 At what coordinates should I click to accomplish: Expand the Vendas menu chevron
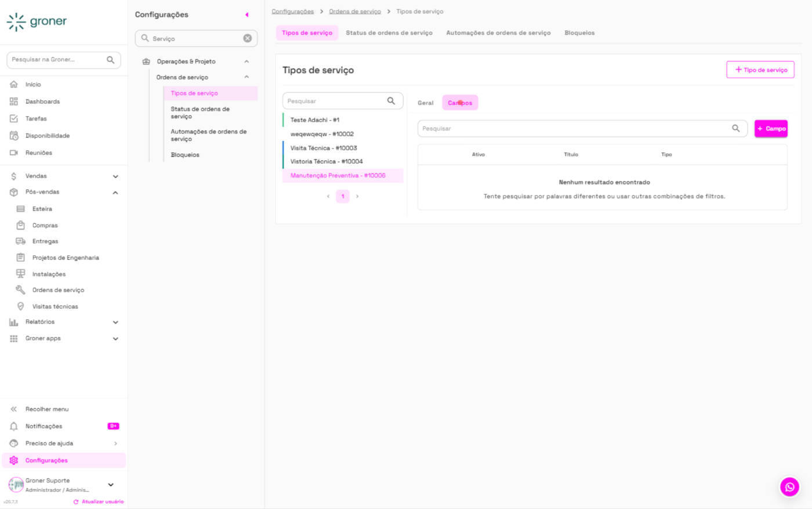click(x=115, y=176)
